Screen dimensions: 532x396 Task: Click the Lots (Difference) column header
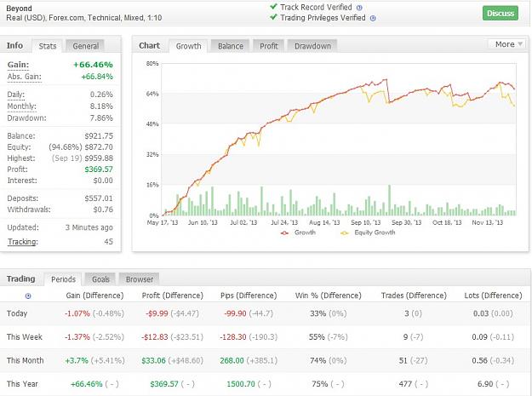click(493, 296)
